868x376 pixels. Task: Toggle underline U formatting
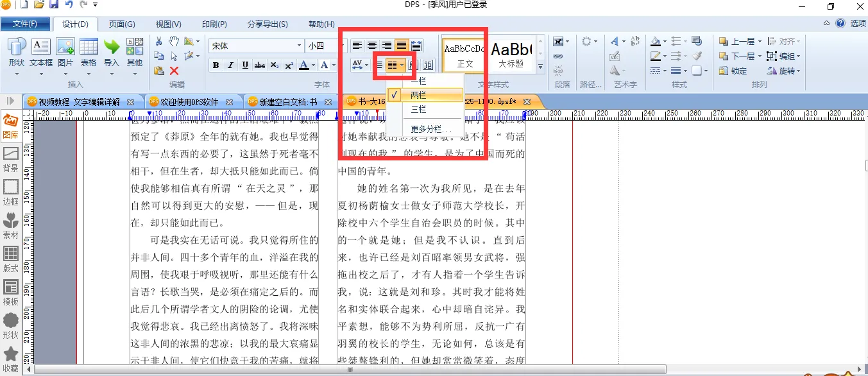click(x=245, y=65)
